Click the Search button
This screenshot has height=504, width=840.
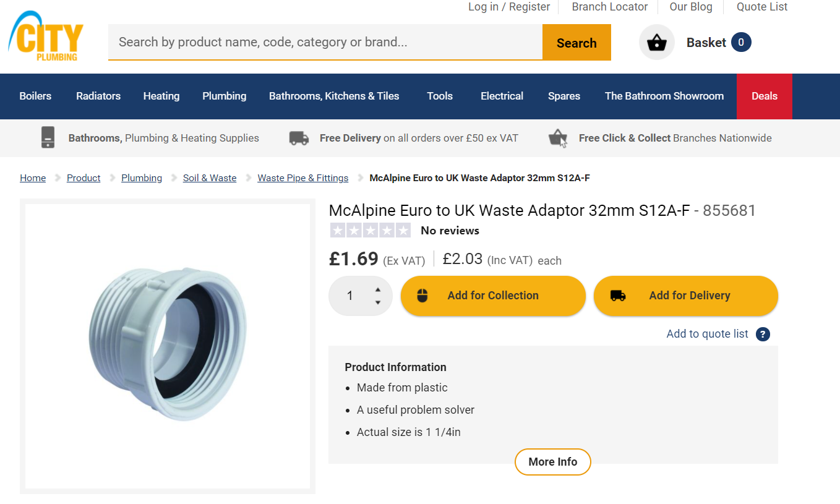[x=576, y=43]
